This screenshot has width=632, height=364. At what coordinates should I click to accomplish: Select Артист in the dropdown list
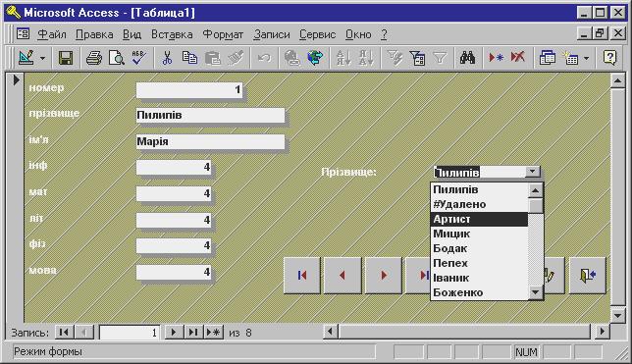(479, 220)
